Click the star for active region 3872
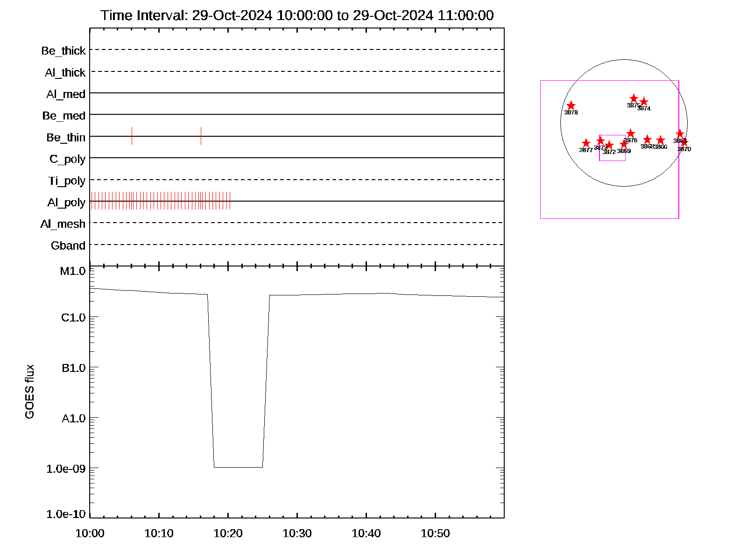Screen dimensions: 747x560 pos(609,145)
